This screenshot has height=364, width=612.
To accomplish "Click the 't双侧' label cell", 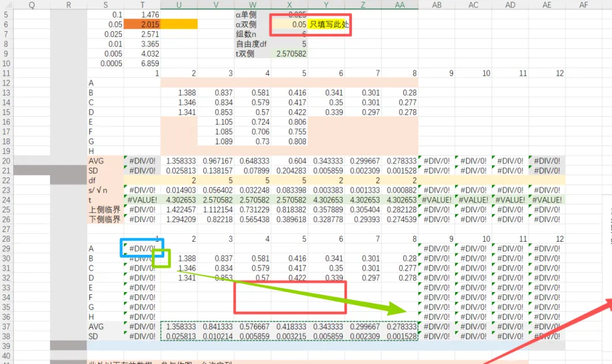I will [x=253, y=54].
